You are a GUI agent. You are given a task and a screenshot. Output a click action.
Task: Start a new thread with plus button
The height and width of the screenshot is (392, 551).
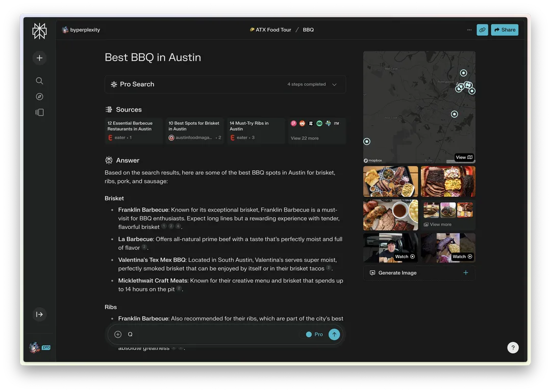click(39, 58)
